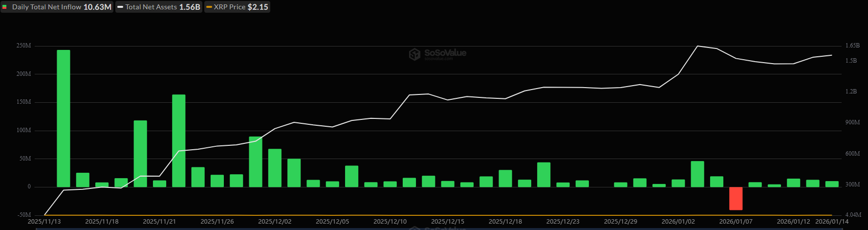Click the 2026/01/07 date label

[736, 222]
